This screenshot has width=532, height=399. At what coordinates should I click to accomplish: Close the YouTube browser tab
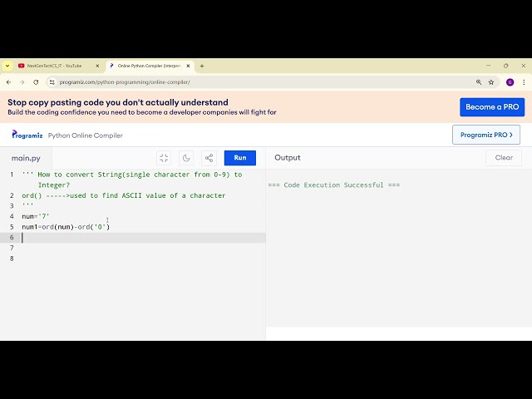pyautogui.click(x=97, y=66)
